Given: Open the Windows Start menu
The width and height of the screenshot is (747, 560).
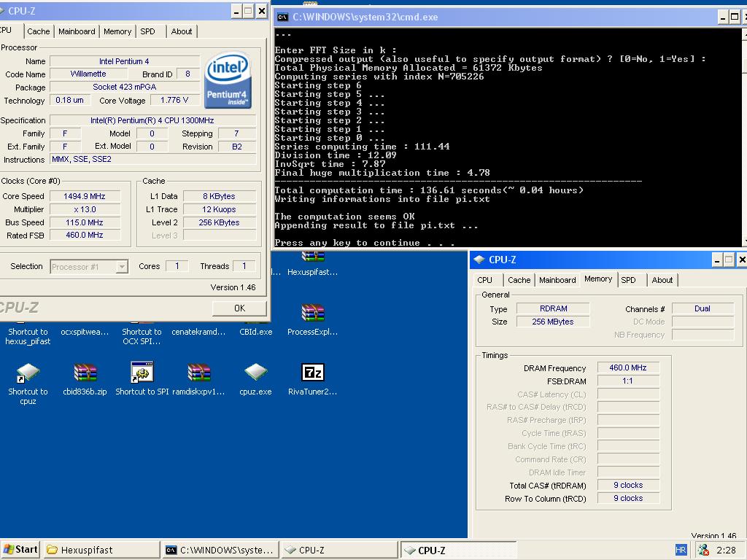Looking at the screenshot, I should [20, 550].
